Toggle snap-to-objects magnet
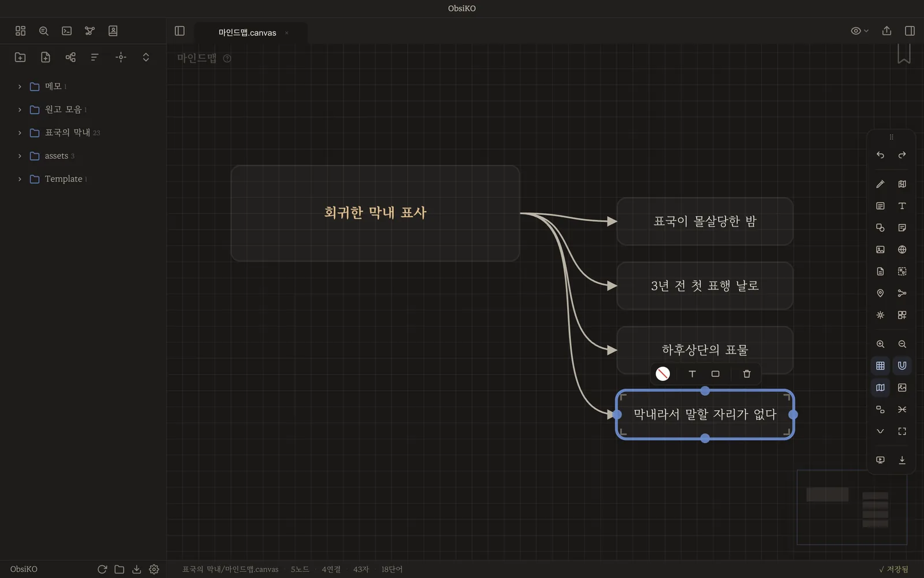This screenshot has width=924, height=578. (902, 365)
